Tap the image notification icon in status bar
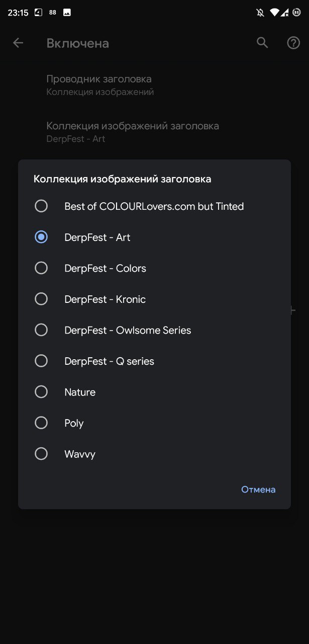The height and width of the screenshot is (644, 309). point(67,13)
